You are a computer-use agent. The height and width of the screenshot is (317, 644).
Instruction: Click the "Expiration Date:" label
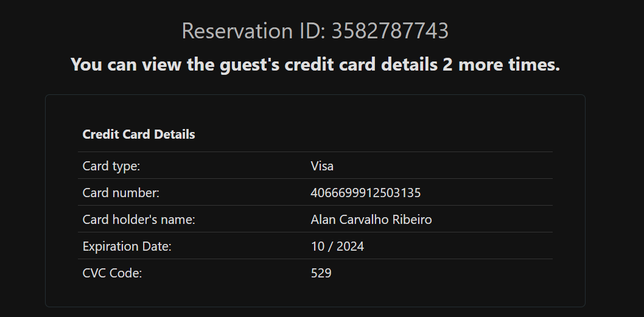tap(127, 246)
